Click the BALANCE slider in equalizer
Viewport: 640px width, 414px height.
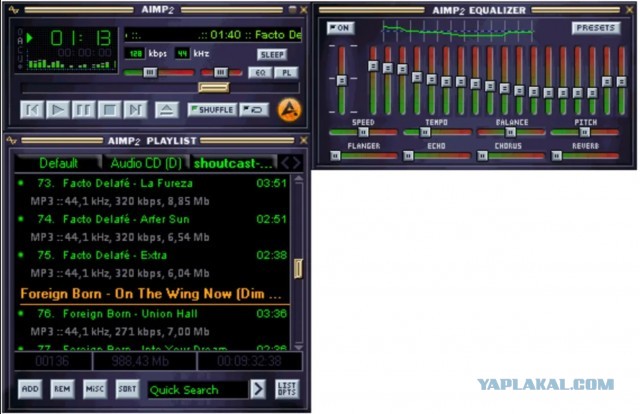511,132
